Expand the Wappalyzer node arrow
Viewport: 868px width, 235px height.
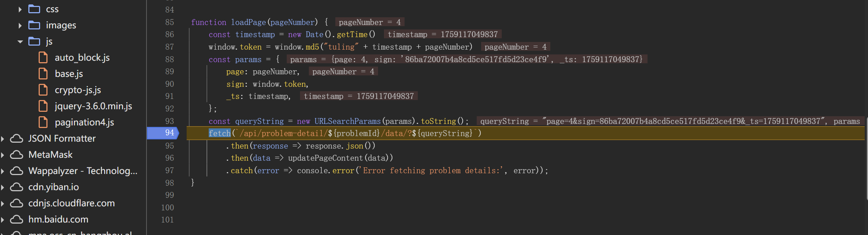point(3,171)
